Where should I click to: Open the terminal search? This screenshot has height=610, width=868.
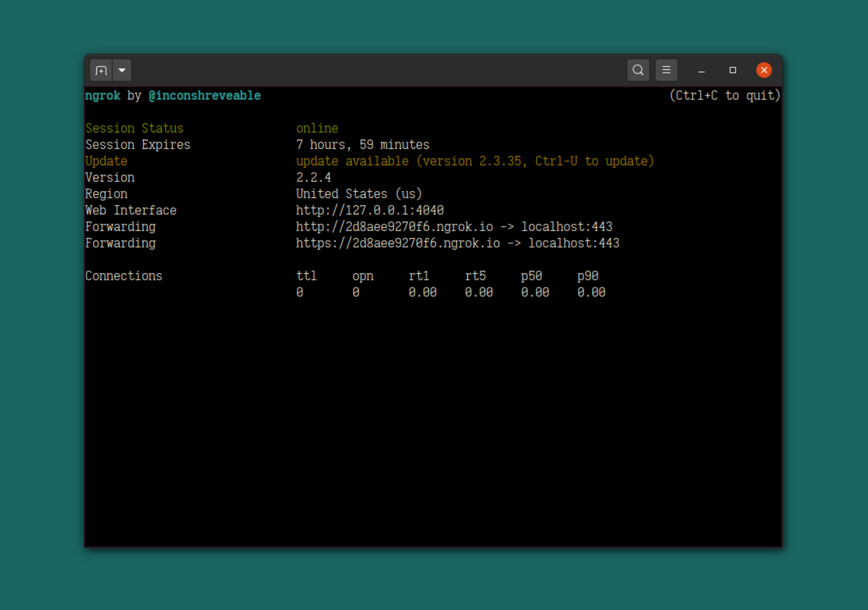(x=638, y=70)
